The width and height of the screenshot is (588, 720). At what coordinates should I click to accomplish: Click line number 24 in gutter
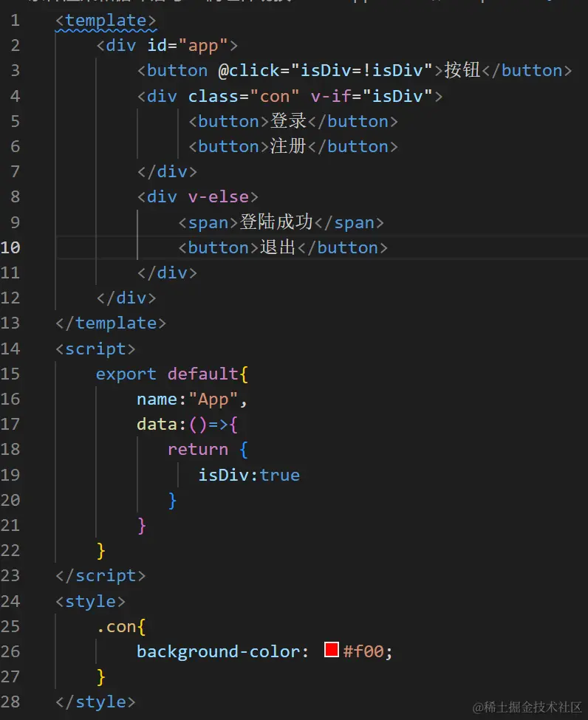tap(10, 601)
